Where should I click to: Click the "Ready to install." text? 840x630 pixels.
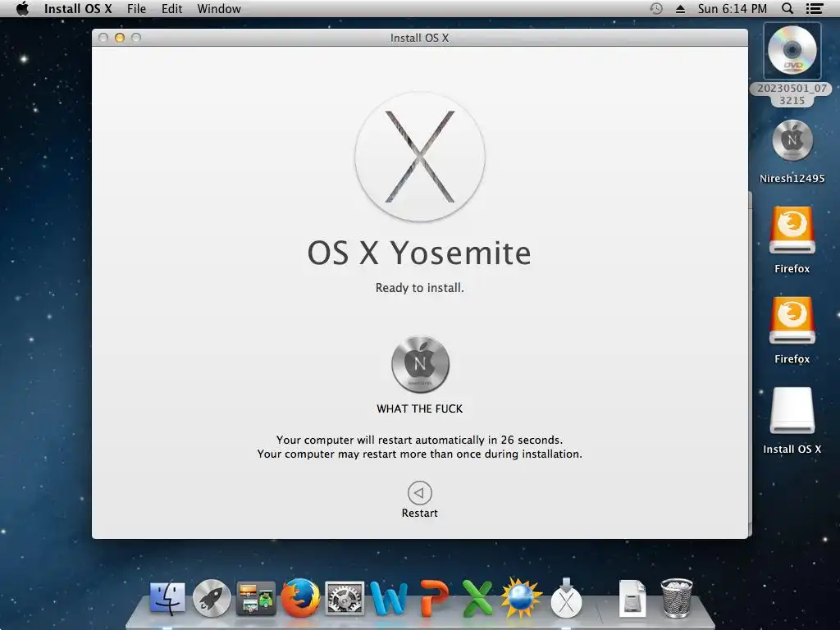coord(419,288)
